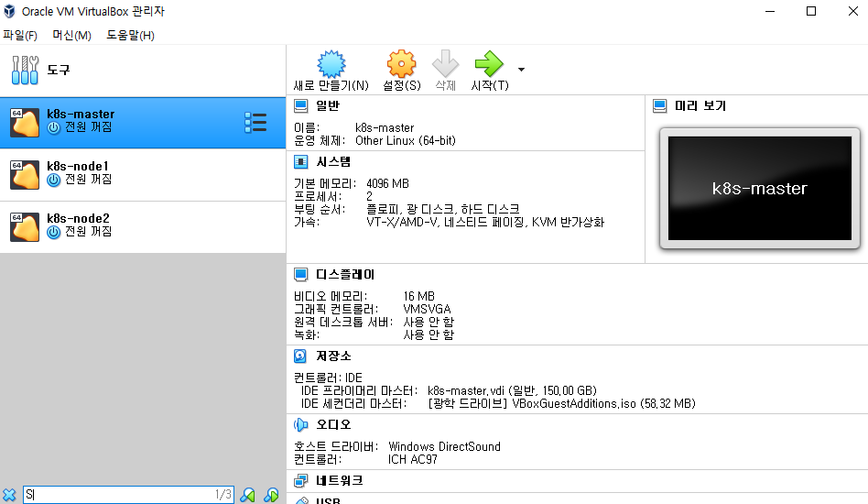
Task: Click the '16 MB' video memory value
Action: pyautogui.click(x=419, y=296)
